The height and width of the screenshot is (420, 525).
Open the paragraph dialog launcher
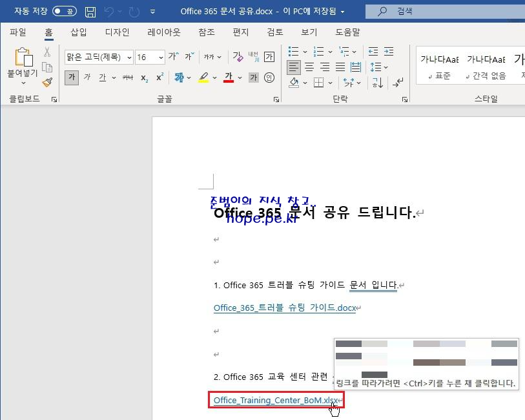click(x=405, y=100)
